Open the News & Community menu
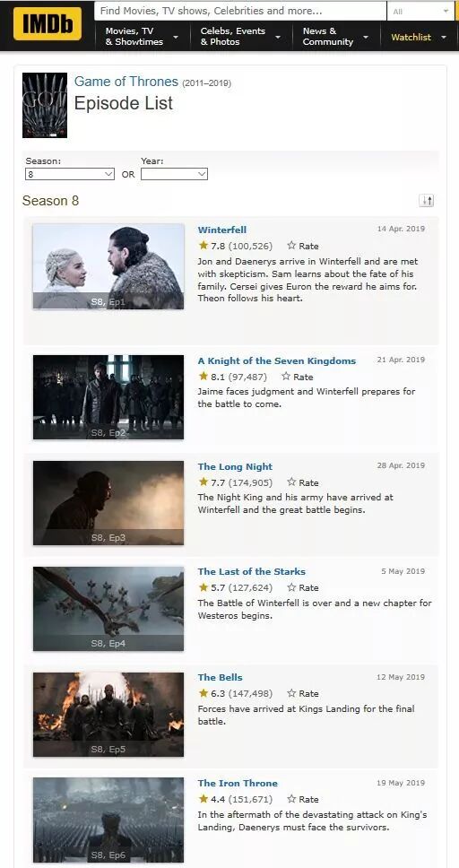Image resolution: width=459 pixels, height=868 pixels. pos(335,37)
